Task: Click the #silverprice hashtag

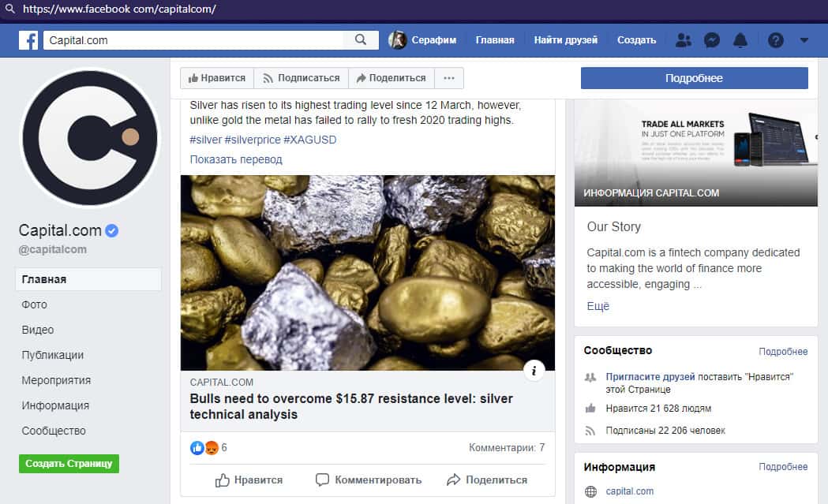Action: tap(253, 140)
